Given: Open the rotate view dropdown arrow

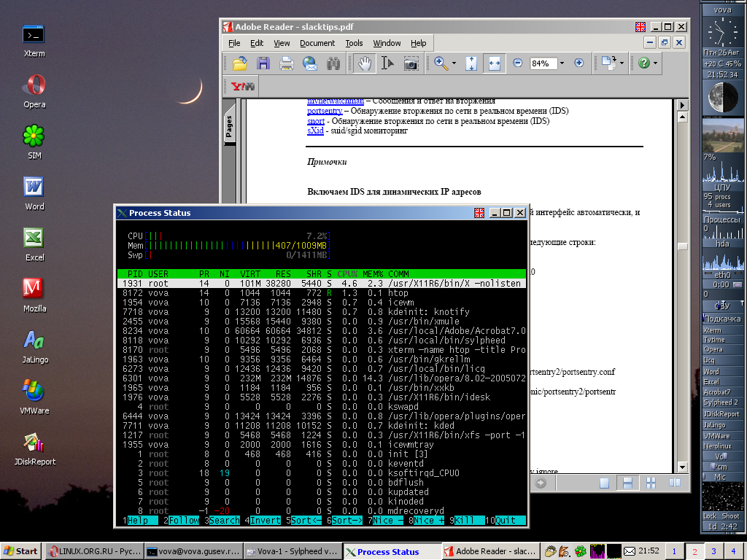Looking at the screenshot, I should [622, 63].
